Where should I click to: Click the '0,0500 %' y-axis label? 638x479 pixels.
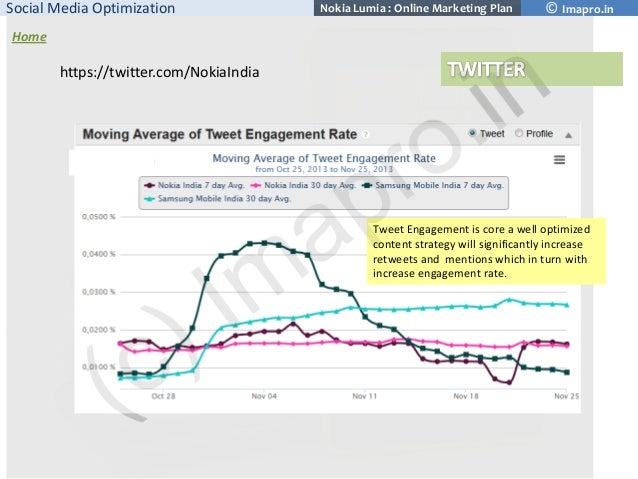point(99,217)
